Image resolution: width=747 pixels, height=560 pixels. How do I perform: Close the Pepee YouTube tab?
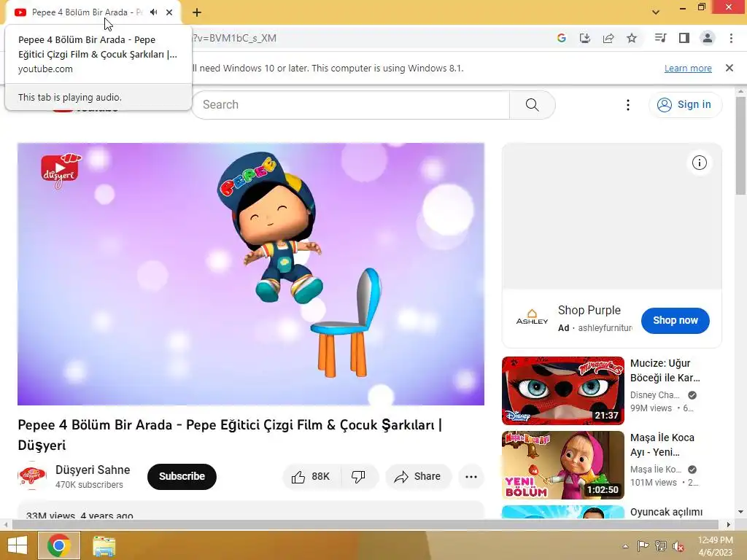coord(169,12)
